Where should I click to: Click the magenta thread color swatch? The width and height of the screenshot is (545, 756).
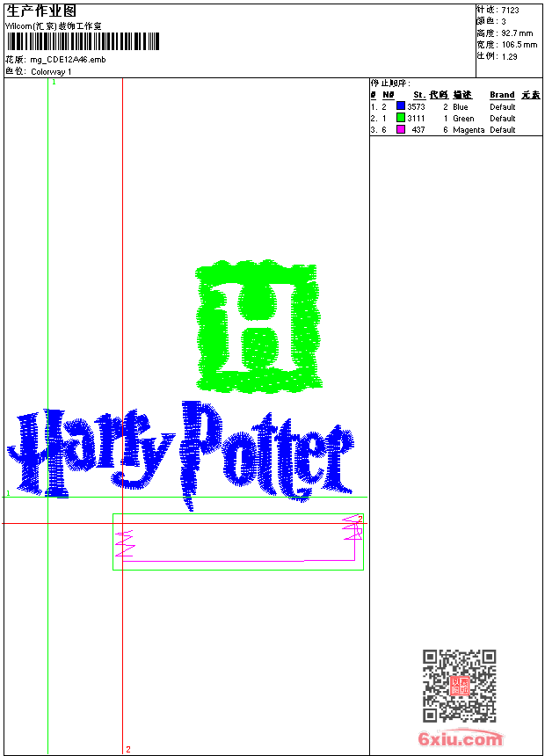(x=400, y=128)
